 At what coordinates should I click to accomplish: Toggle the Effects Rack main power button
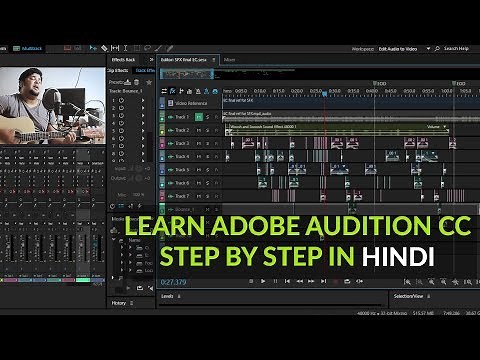pos(113,206)
